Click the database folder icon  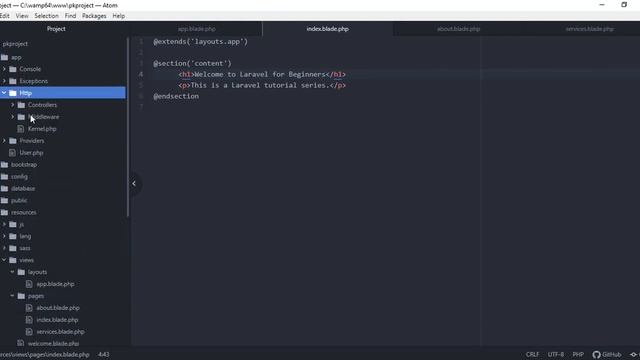[4, 188]
